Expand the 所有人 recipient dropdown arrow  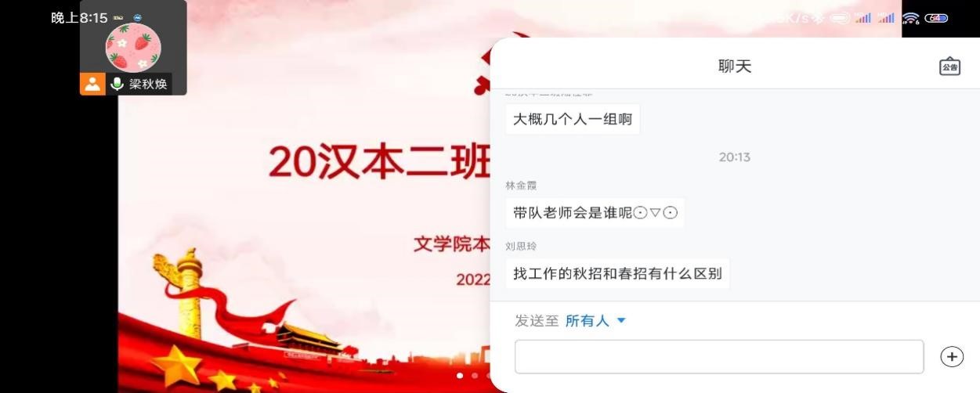pyautogui.click(x=621, y=320)
